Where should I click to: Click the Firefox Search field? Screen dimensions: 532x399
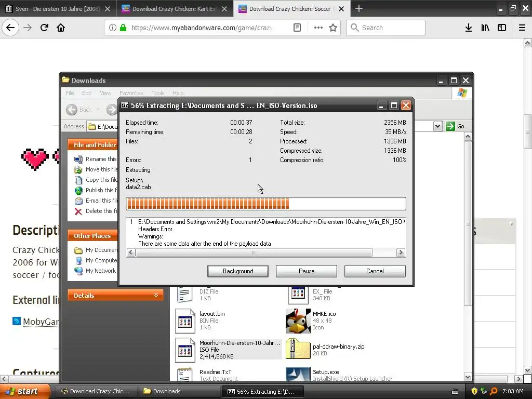pos(386,28)
